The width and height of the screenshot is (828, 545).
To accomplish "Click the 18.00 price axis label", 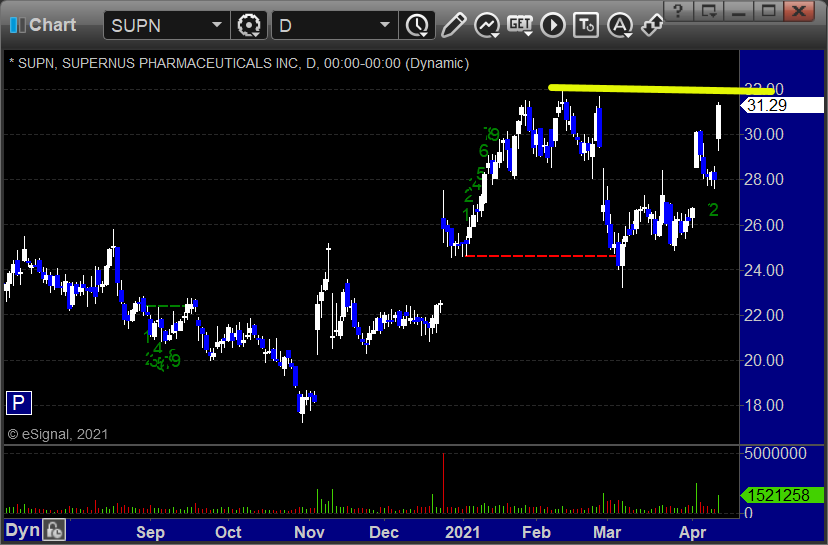I will pyautogui.click(x=764, y=406).
